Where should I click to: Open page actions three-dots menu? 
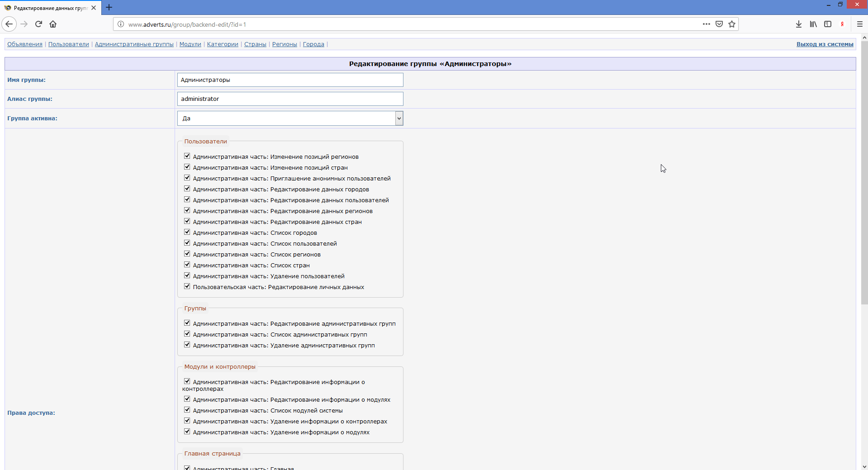click(706, 24)
